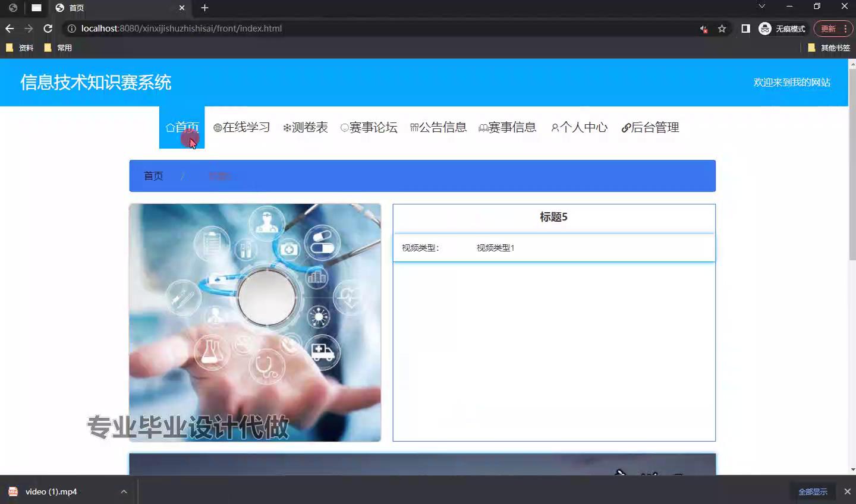Click 全部显示 in downloads bar

(x=813, y=492)
